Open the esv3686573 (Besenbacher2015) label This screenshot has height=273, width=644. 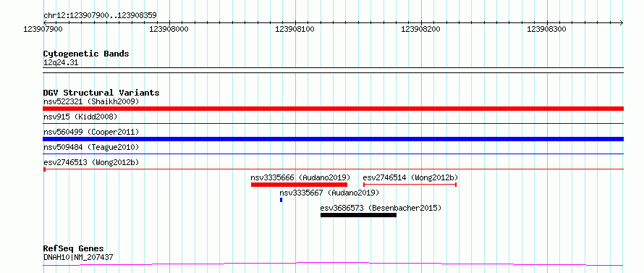coord(381,208)
